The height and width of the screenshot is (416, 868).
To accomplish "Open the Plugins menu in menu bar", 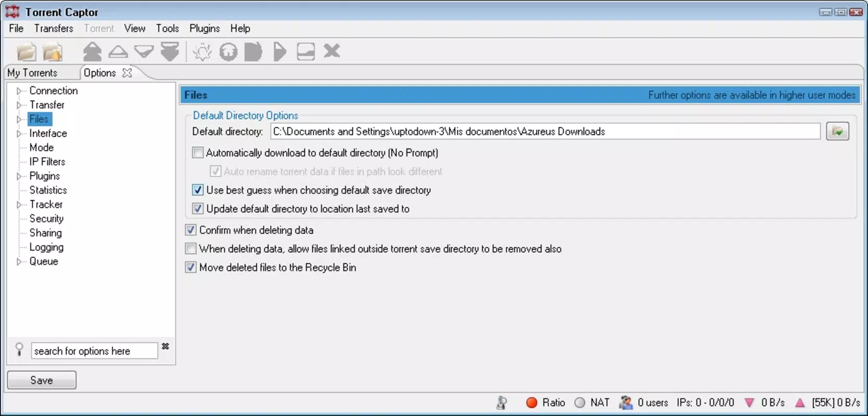I will click(x=205, y=29).
